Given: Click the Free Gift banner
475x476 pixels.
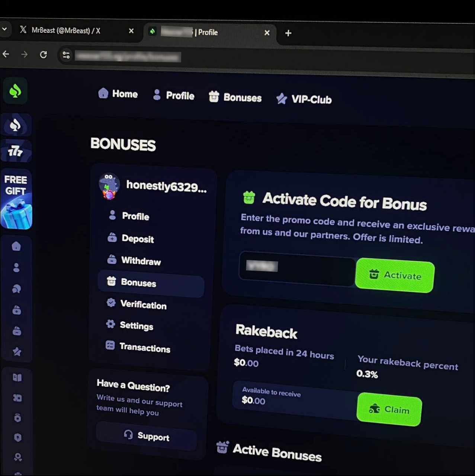Looking at the screenshot, I should [16, 199].
